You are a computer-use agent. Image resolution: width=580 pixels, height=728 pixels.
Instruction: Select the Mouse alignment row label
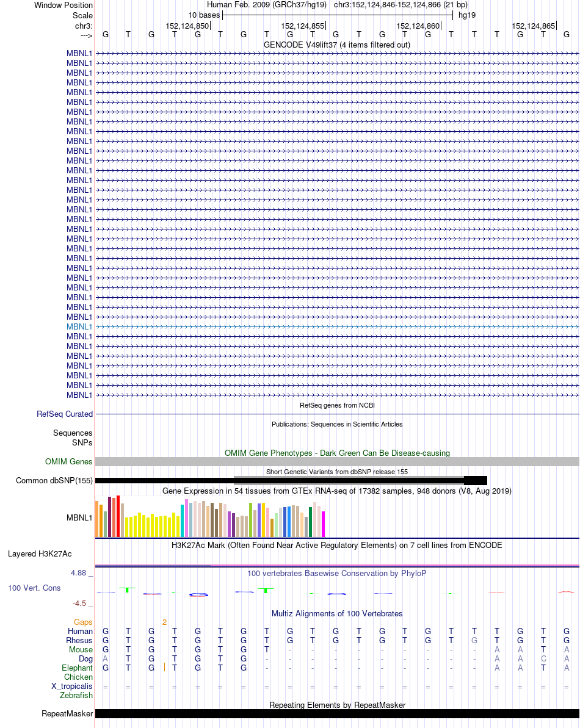(x=81, y=649)
